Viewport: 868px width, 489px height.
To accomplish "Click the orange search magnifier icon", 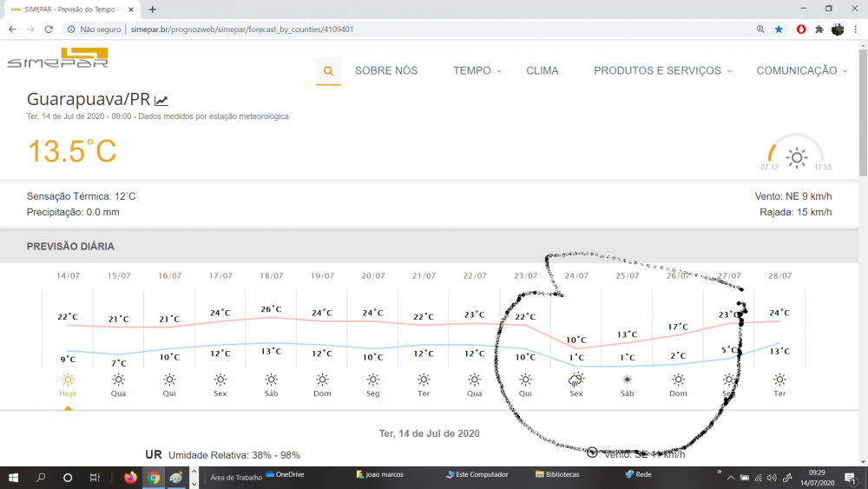I will click(x=328, y=71).
